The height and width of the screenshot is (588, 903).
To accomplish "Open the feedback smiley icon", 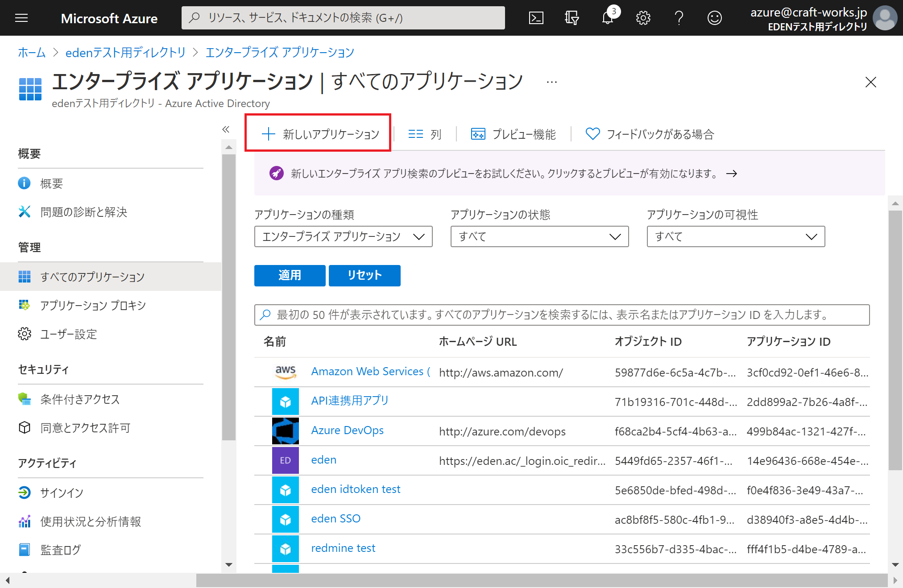I will 714,18.
